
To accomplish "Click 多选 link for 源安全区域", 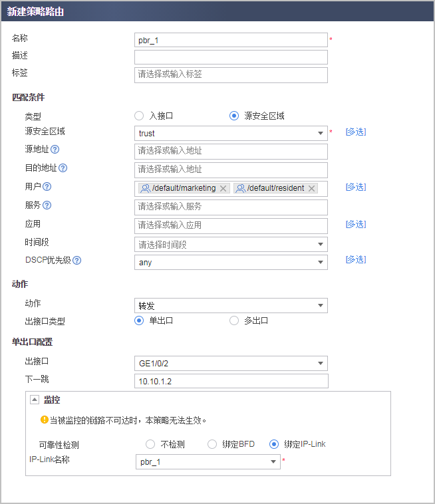I will (x=356, y=132).
